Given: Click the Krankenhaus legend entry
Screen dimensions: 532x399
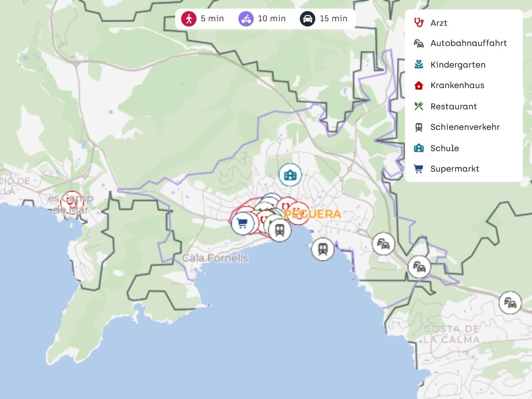Looking at the screenshot, I should coord(457,85).
